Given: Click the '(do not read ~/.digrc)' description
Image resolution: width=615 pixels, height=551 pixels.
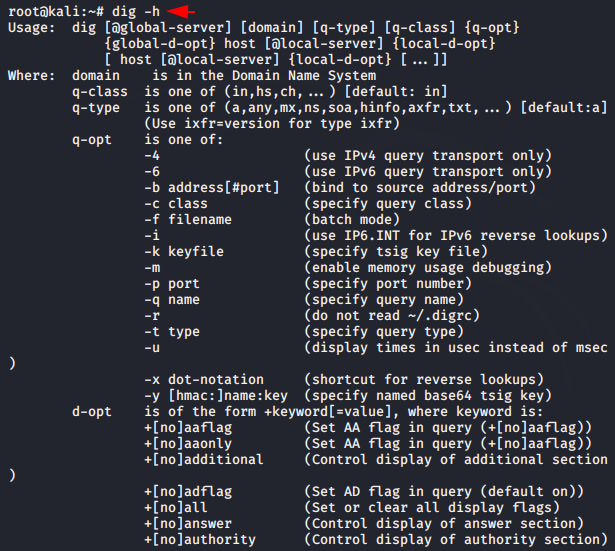Looking at the screenshot, I should tap(392, 316).
